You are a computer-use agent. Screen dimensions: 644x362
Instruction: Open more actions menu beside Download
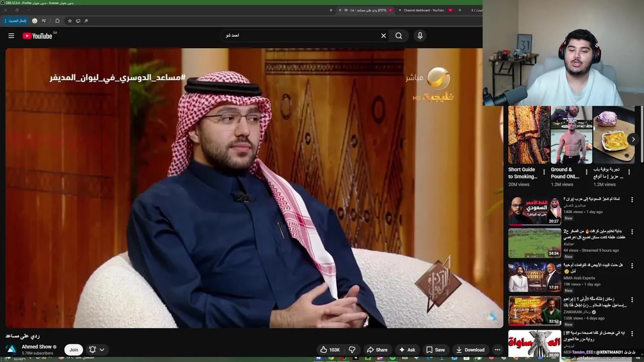point(498,350)
